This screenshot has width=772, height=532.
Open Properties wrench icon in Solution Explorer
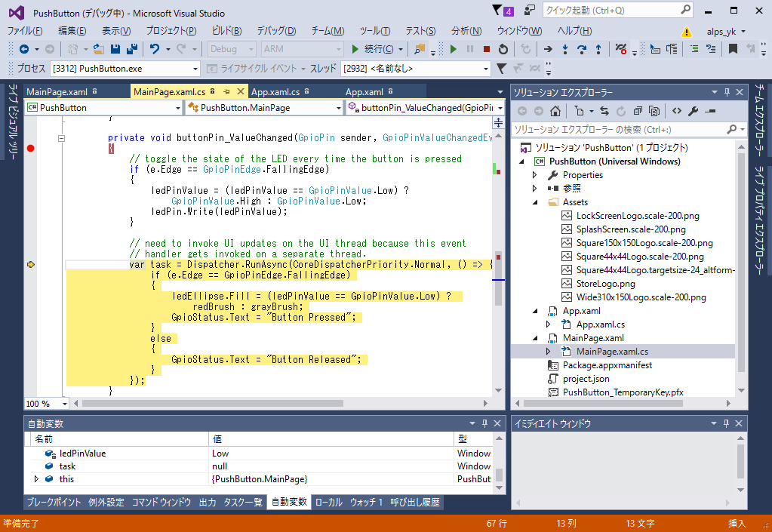coord(694,111)
